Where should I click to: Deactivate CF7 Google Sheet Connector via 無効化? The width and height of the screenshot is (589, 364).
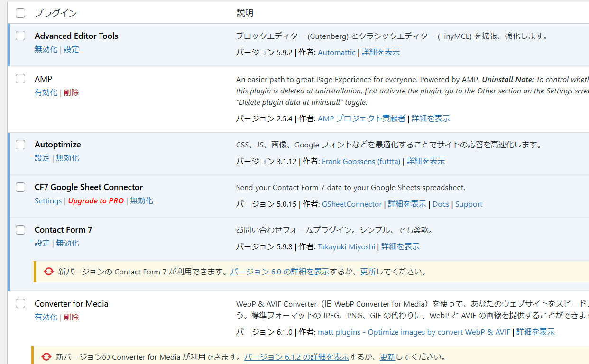click(x=141, y=200)
